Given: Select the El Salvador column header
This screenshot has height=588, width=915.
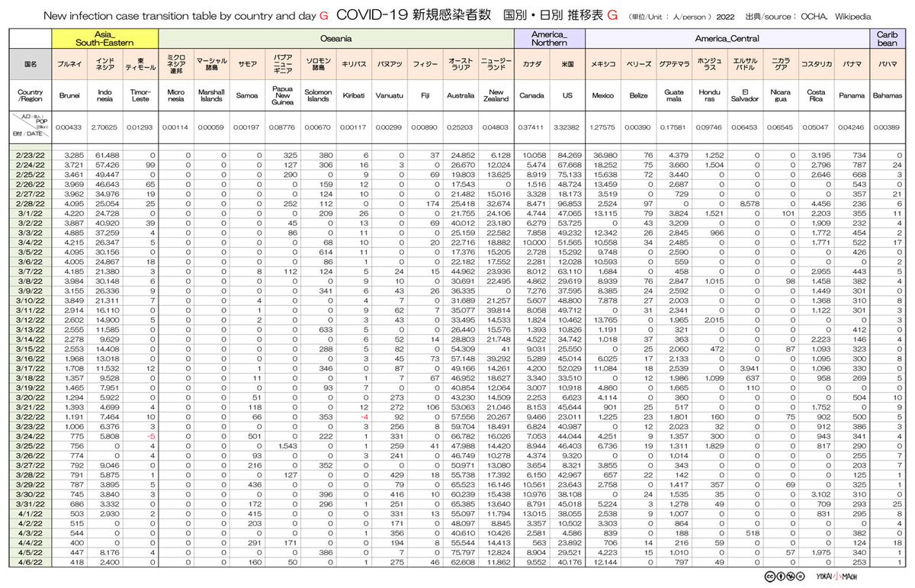Looking at the screenshot, I should pyautogui.click(x=746, y=96).
